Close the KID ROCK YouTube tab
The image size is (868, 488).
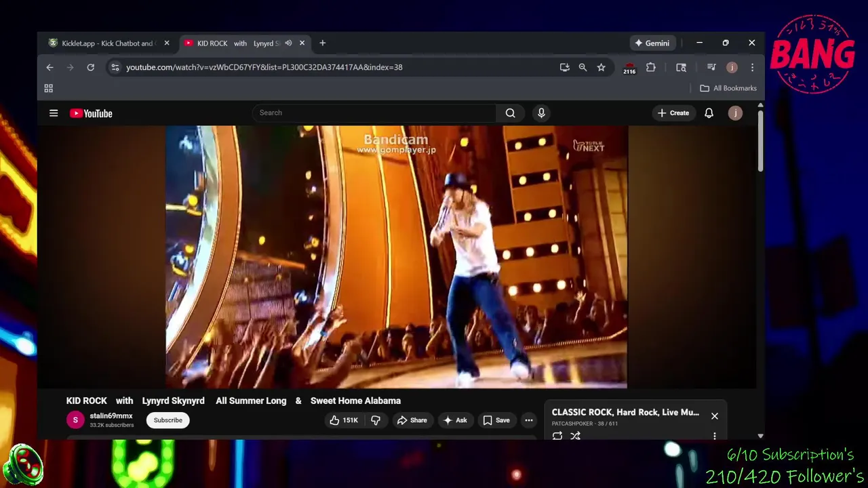302,43
